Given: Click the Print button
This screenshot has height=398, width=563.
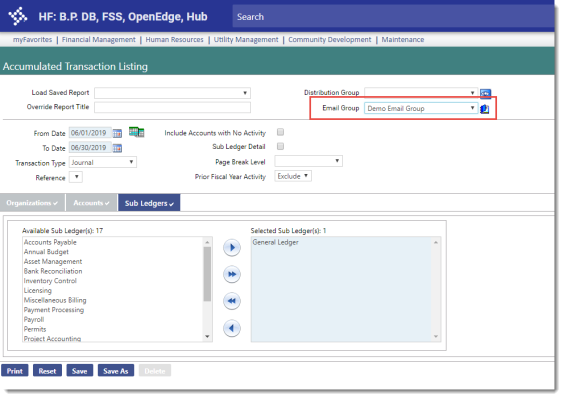Looking at the screenshot, I should click(x=15, y=371).
